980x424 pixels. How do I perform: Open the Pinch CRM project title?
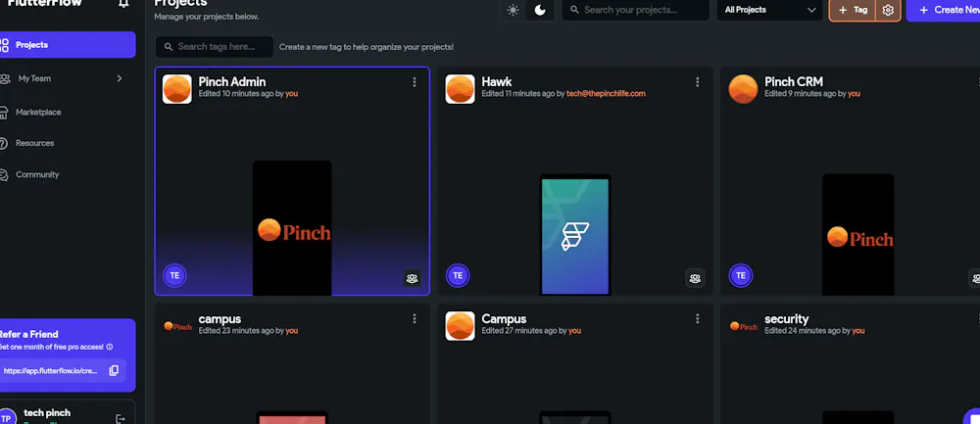point(794,82)
